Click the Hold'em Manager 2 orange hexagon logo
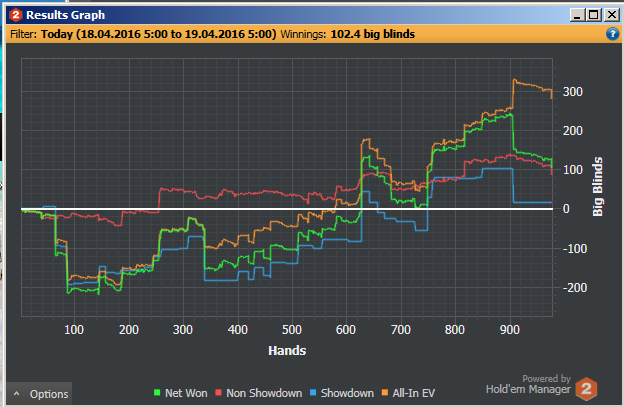The width and height of the screenshot is (624, 407). coord(586,389)
